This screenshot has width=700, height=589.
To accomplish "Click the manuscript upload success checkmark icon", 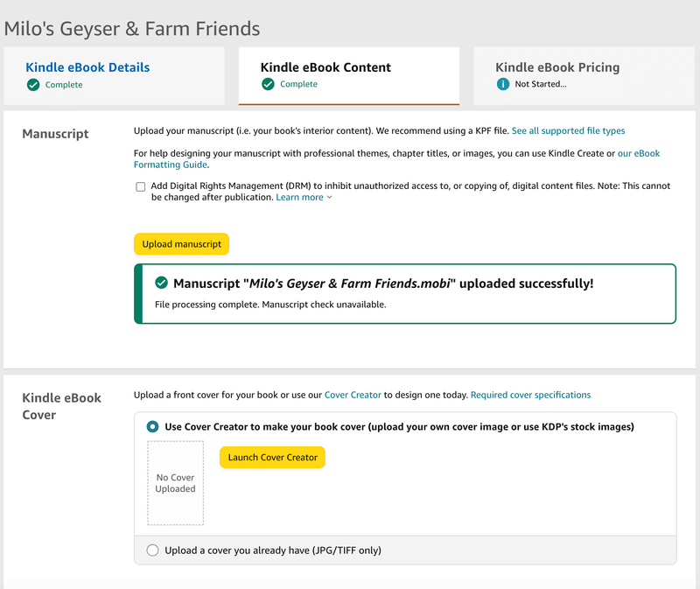I will 161,283.
